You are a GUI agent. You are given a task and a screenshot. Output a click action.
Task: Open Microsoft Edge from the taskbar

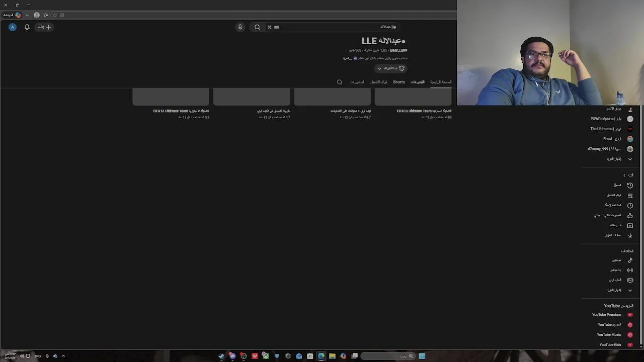321,356
